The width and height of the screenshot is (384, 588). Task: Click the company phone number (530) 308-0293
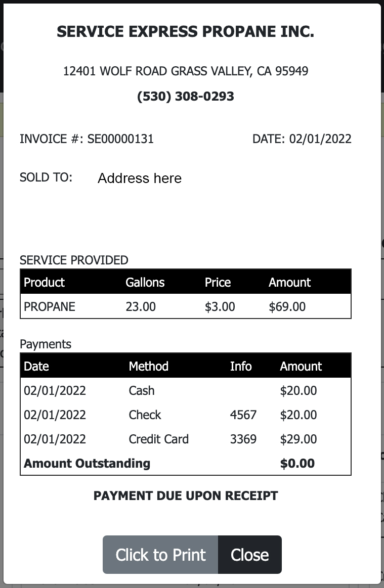click(x=186, y=97)
